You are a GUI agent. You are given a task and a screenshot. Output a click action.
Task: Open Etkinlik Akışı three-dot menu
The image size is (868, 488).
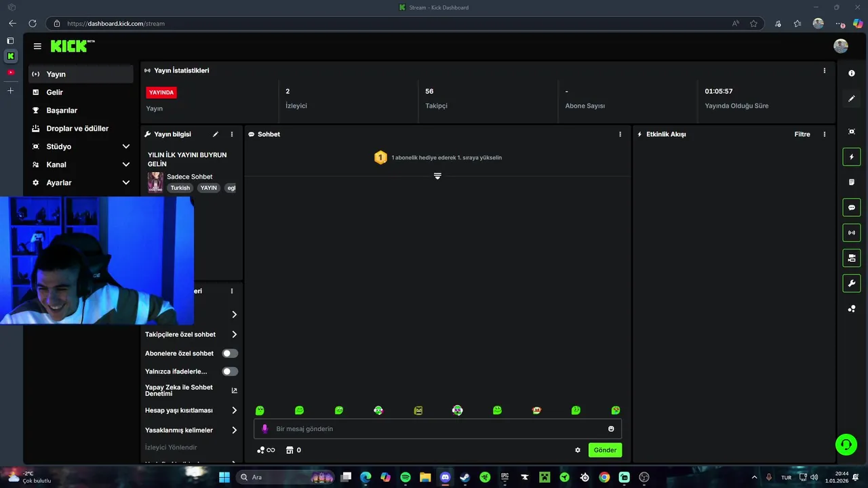(x=825, y=134)
